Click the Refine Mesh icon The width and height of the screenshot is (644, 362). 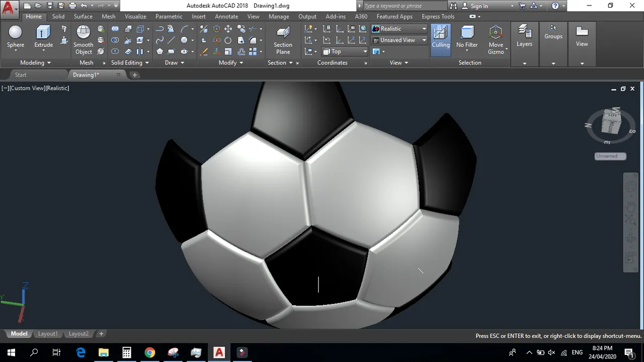101,51
